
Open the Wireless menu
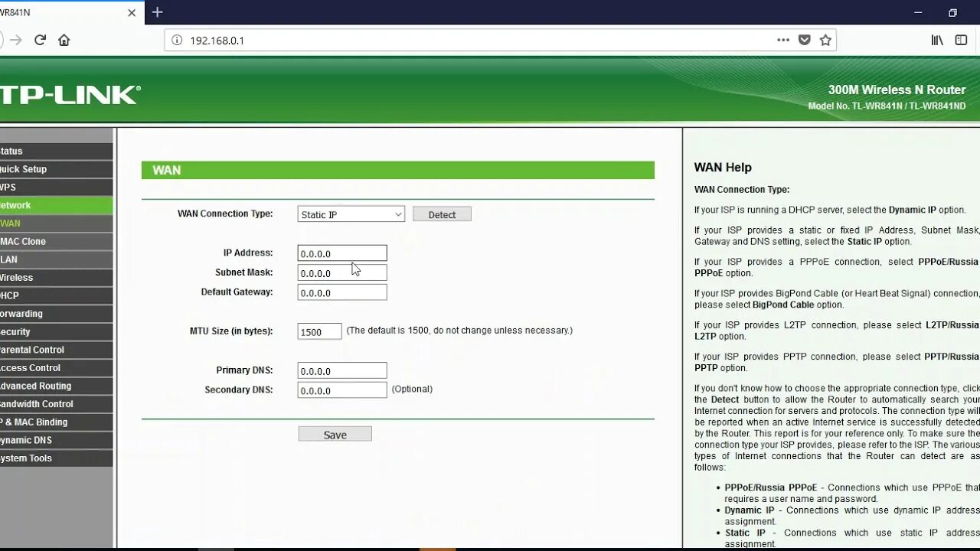coord(56,278)
